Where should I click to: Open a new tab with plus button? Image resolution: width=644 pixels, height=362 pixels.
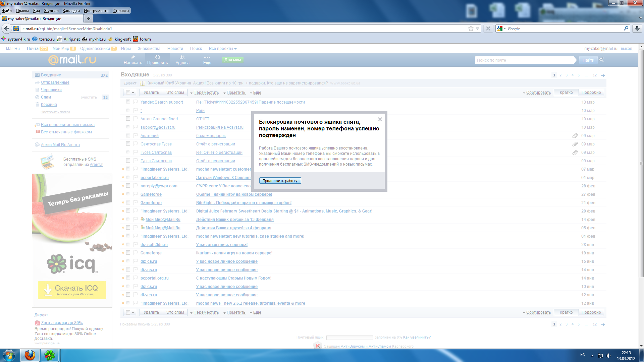[x=89, y=18]
